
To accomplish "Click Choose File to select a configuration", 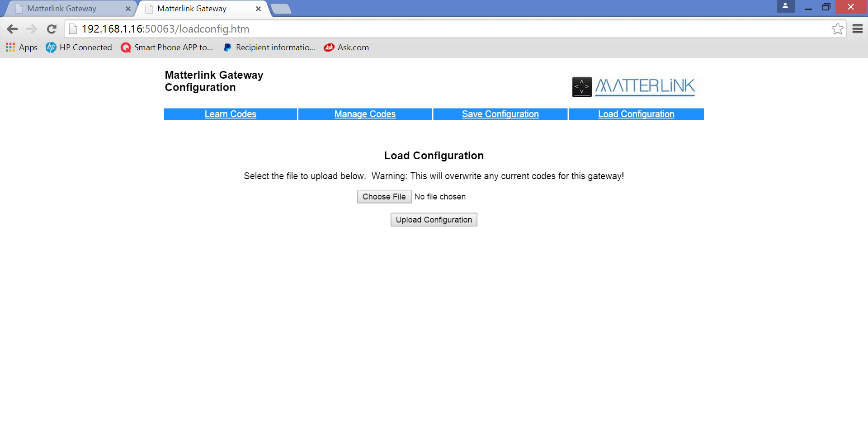I will (384, 196).
